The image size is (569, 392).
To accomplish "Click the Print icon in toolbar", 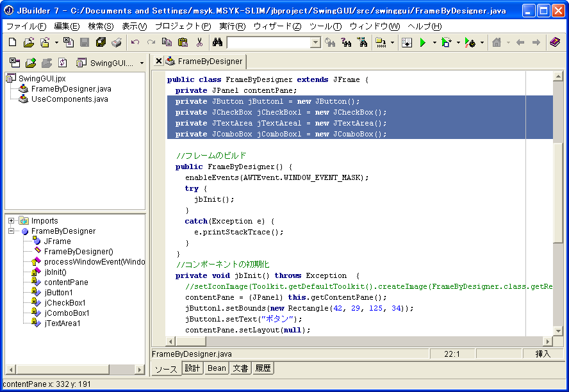I will [x=116, y=42].
